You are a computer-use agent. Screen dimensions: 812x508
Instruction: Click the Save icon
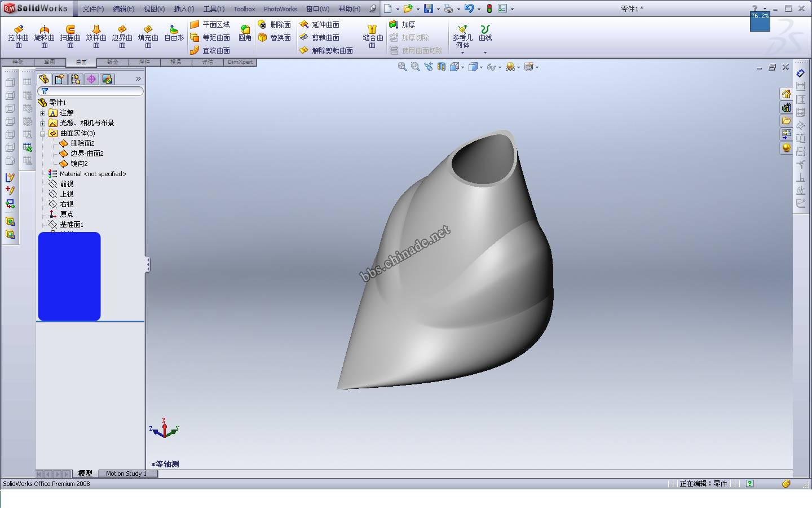pyautogui.click(x=429, y=8)
